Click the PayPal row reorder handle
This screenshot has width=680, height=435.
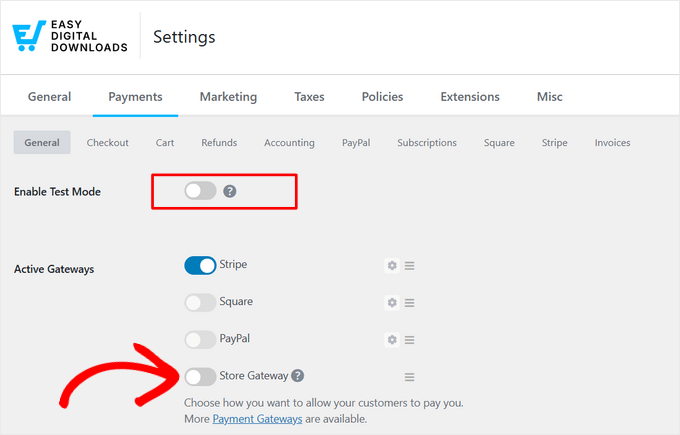tap(410, 340)
